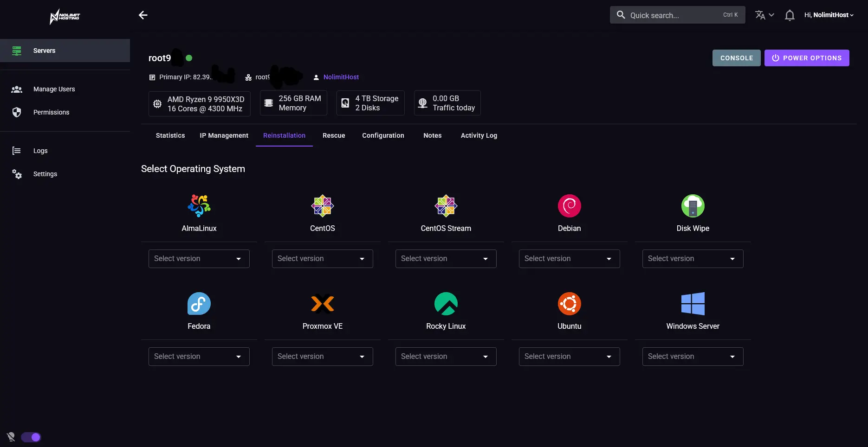The height and width of the screenshot is (447, 868).
Task: Select the Fedora logo
Action: pyautogui.click(x=199, y=304)
